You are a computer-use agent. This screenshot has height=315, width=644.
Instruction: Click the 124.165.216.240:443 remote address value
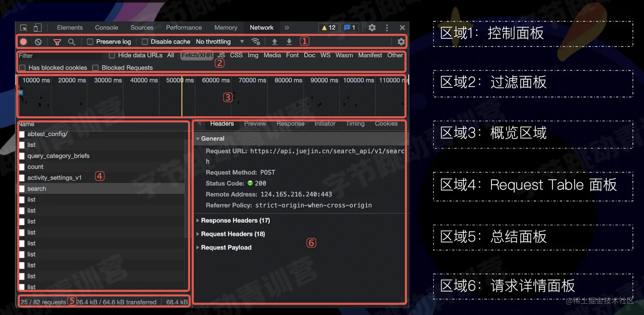296,195
